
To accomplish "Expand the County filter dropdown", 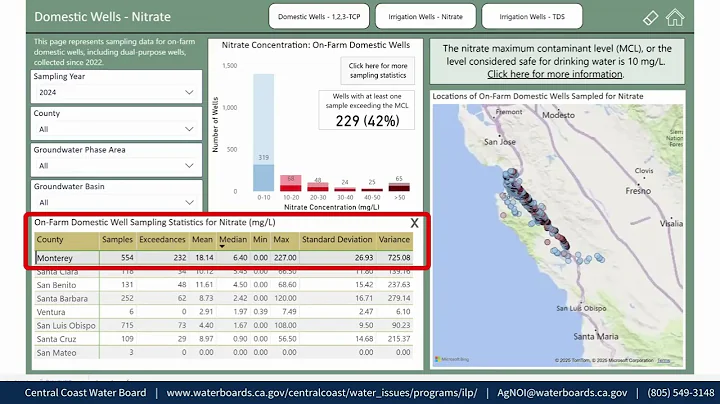I will pos(117,129).
